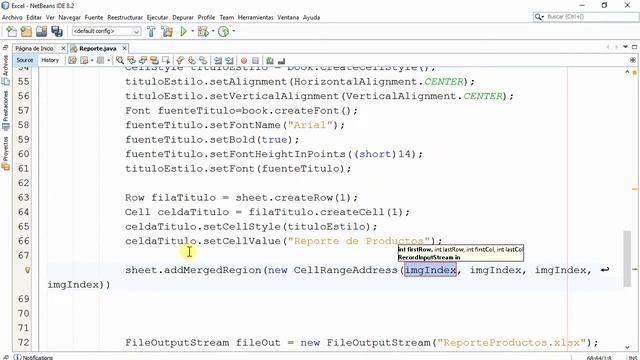This screenshot has width=640, height=360.
Task: Click the vertical scrollbar thumb of the editor
Action: 627,258
